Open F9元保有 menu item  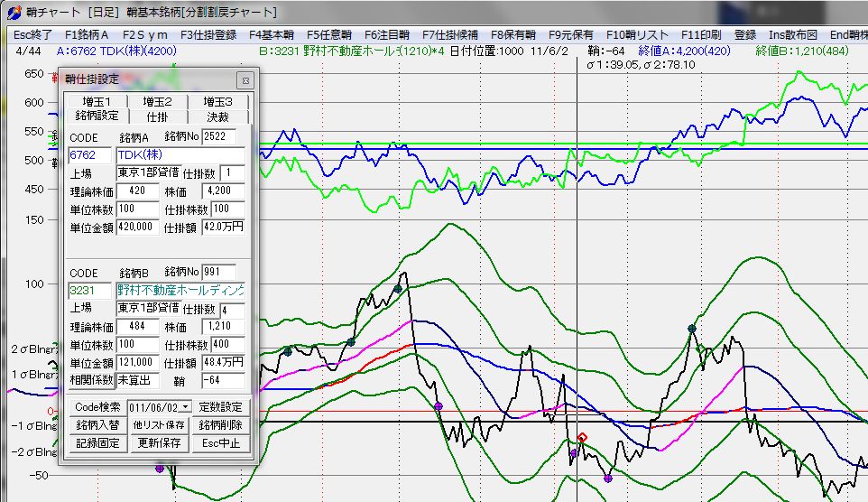pos(571,35)
